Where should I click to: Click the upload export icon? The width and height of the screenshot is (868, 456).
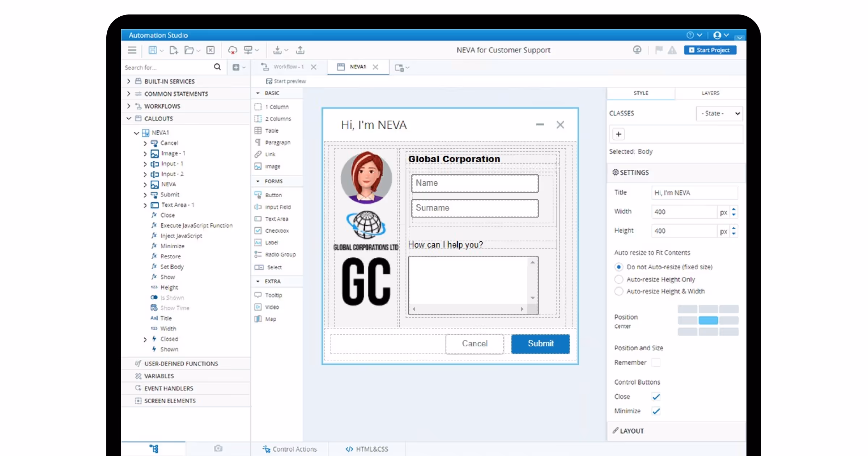coord(300,50)
